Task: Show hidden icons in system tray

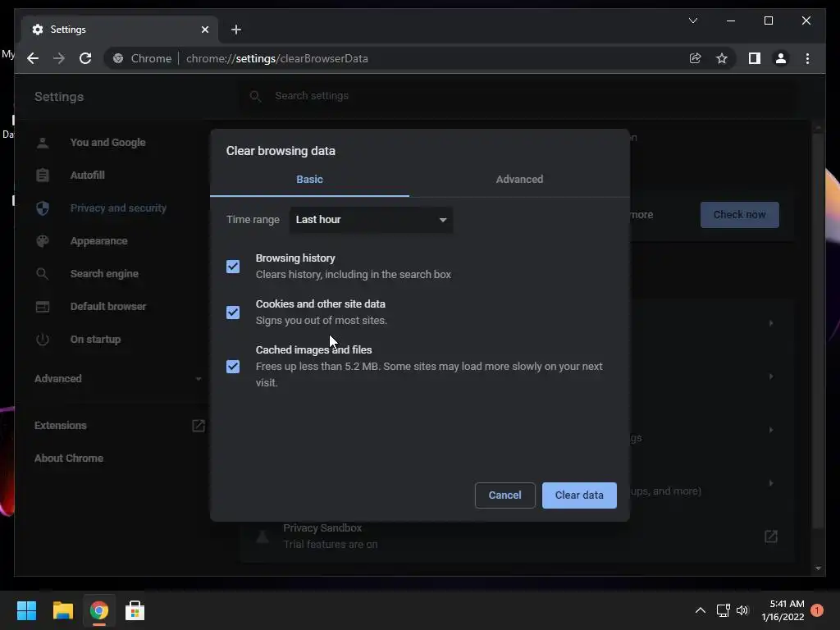Action: click(701, 610)
